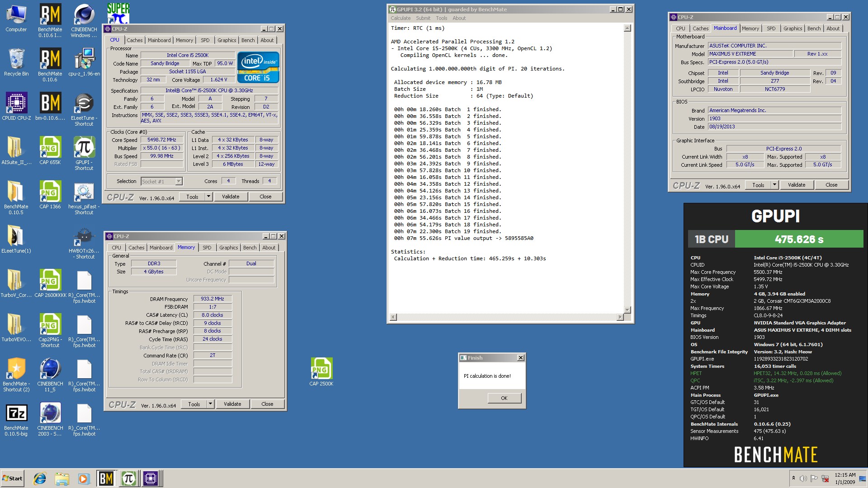Screen dimensions: 868x488
Task: Click Close in CPU-Z Memory window
Action: coord(267,404)
